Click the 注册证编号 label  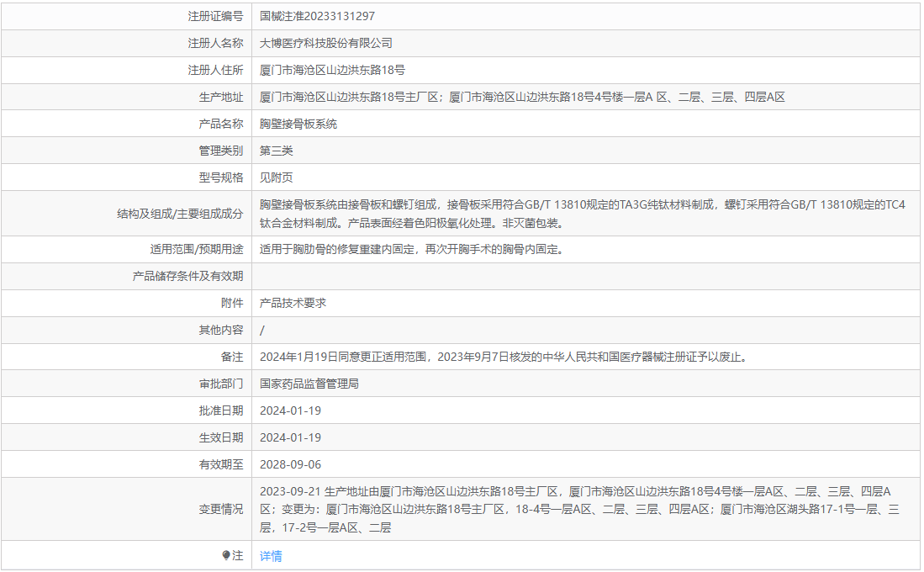(215, 16)
